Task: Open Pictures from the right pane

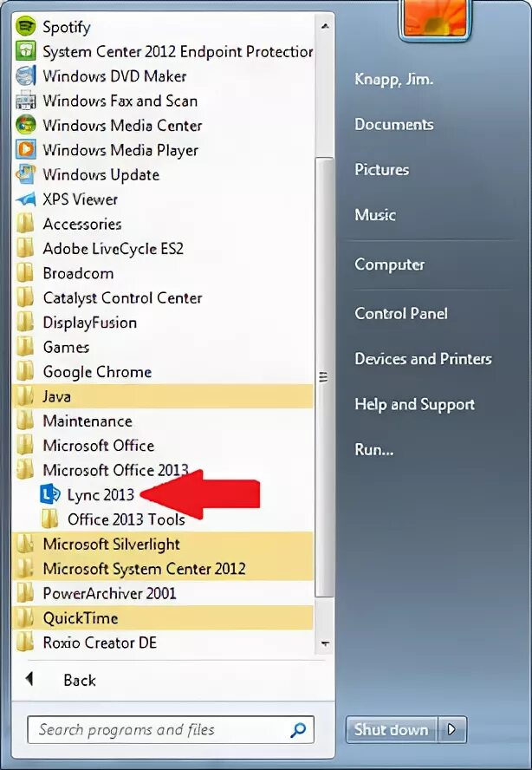Action: click(382, 169)
